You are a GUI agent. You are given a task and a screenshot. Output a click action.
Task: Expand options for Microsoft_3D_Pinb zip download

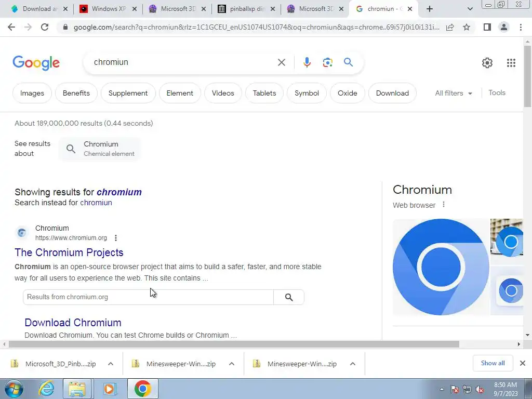(110, 364)
